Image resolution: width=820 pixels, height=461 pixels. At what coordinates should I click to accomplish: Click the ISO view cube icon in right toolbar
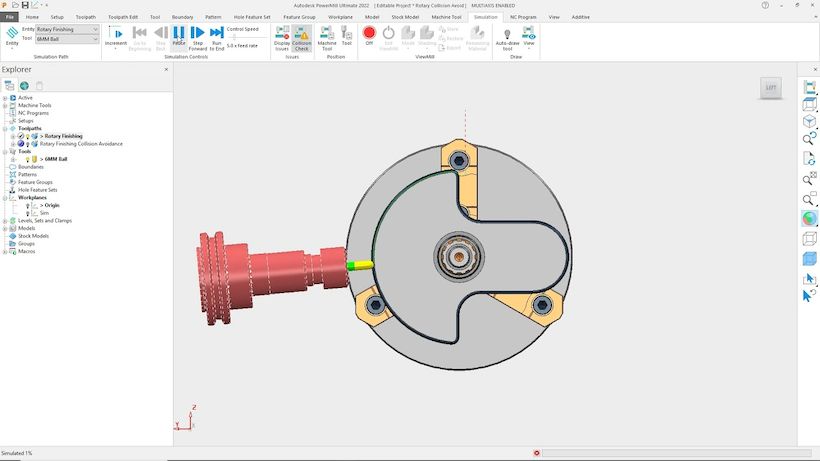[x=809, y=121]
